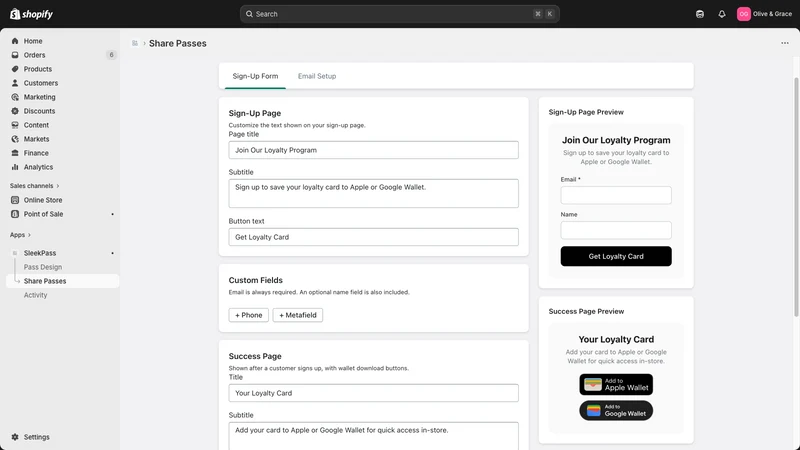The image size is (800, 450).
Task: Open Pass Design in sidebar
Action: click(x=43, y=267)
